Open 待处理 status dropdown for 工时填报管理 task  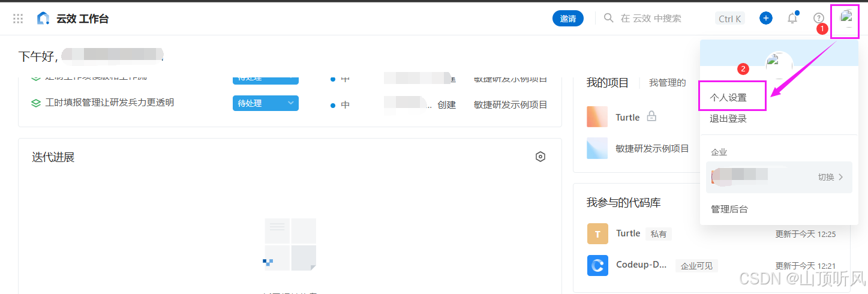pyautogui.click(x=266, y=103)
